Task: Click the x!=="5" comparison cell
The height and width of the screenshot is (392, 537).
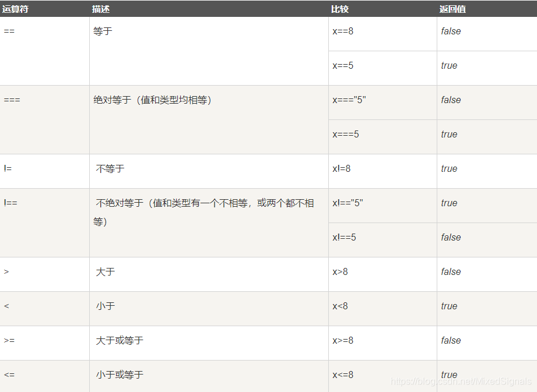Action: [382, 206]
